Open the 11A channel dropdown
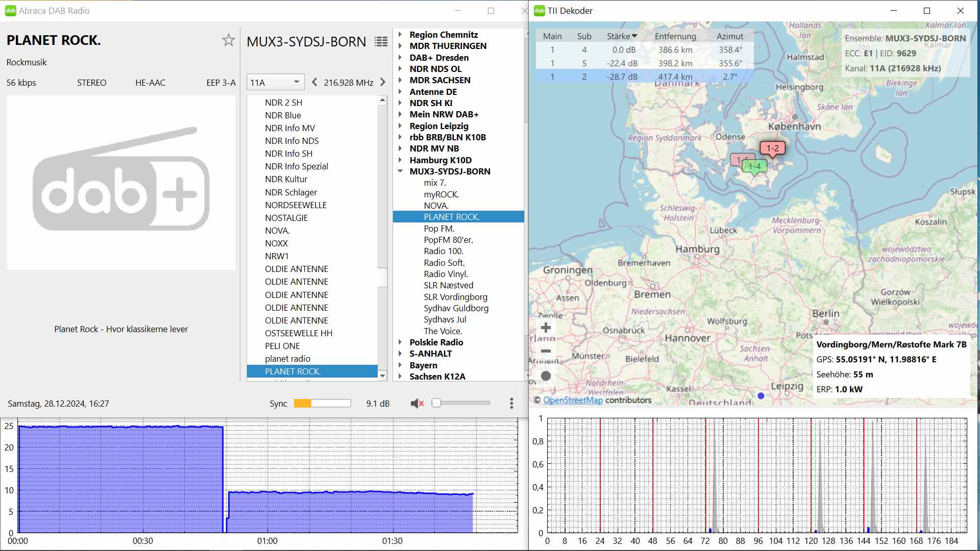 275,82
